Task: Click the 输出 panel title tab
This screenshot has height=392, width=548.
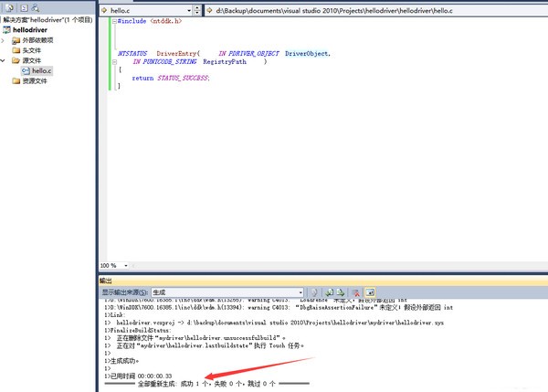Action: [x=107, y=281]
